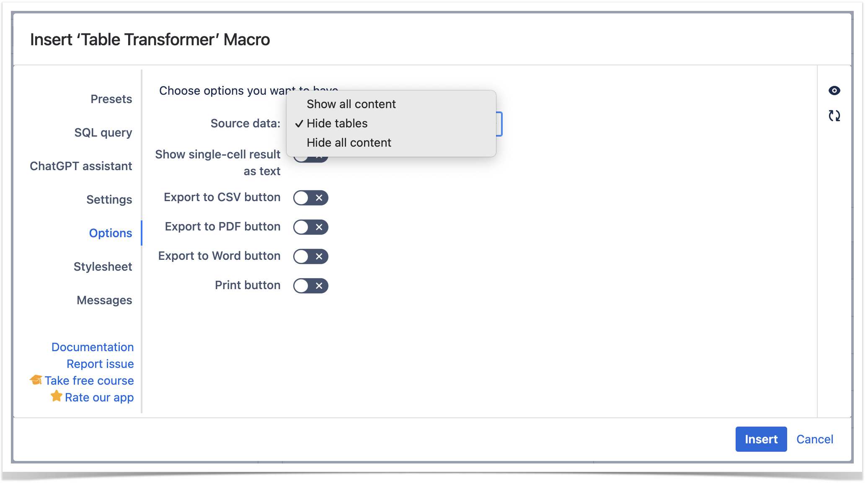Select 'Show all content' from dropdown
Screen dimensions: 868x484
[351, 104]
